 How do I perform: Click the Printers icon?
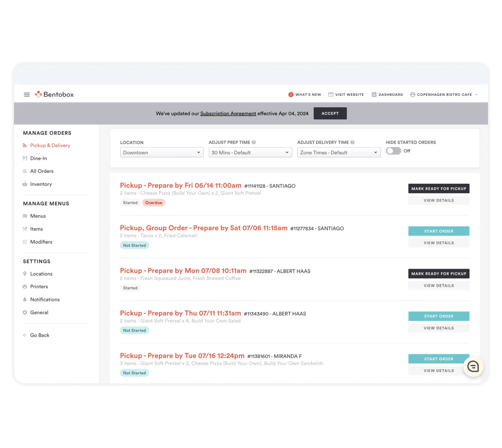tap(25, 286)
